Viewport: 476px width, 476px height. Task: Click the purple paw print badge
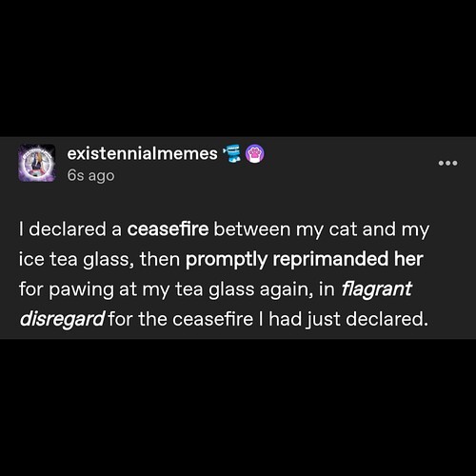(255, 153)
